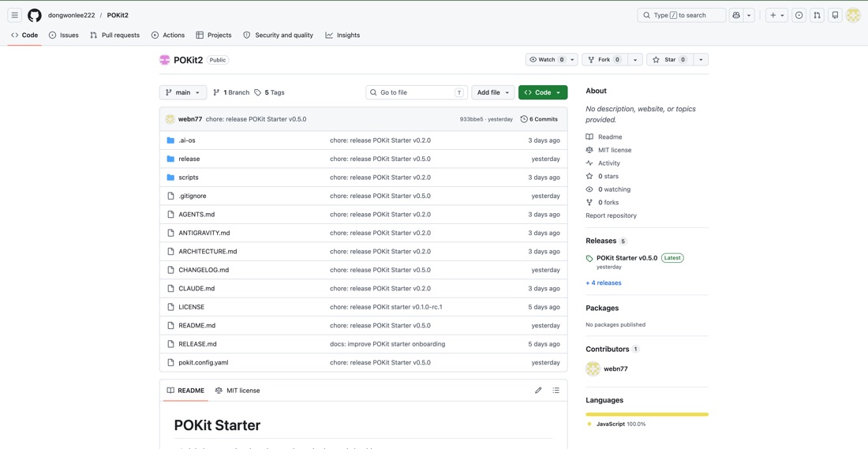
Task: Open the 933bbe5 commit hash link
Action: [x=472, y=119]
